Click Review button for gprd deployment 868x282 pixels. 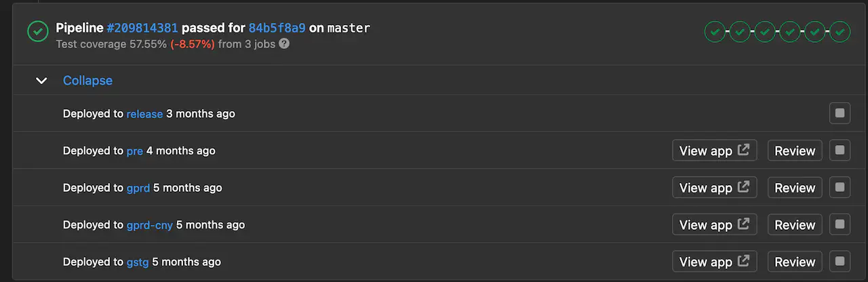(x=795, y=188)
